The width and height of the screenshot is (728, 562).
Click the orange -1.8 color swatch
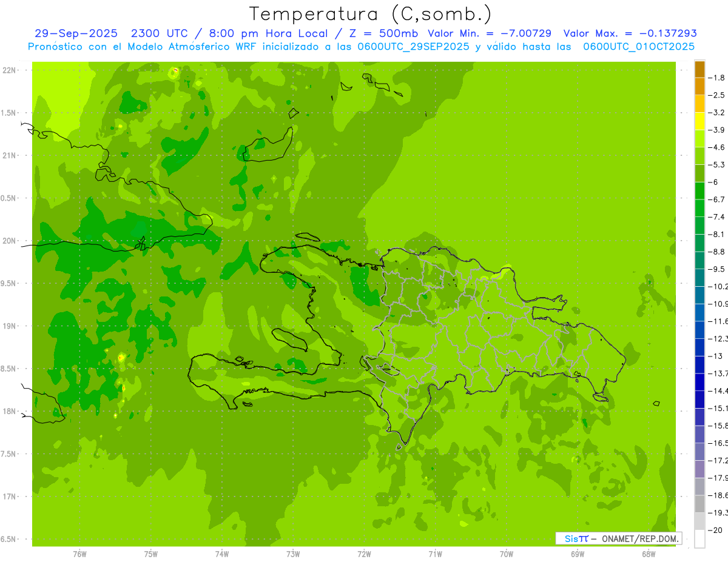coord(699,69)
